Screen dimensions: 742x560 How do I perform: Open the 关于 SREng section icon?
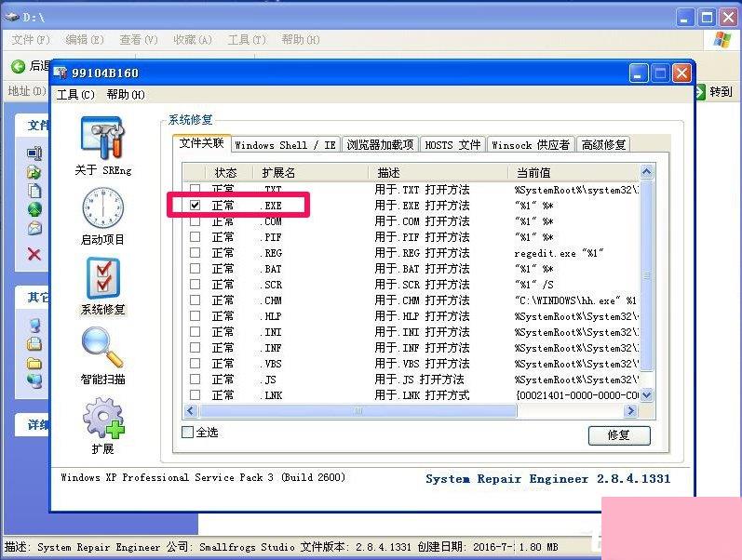pos(102,138)
